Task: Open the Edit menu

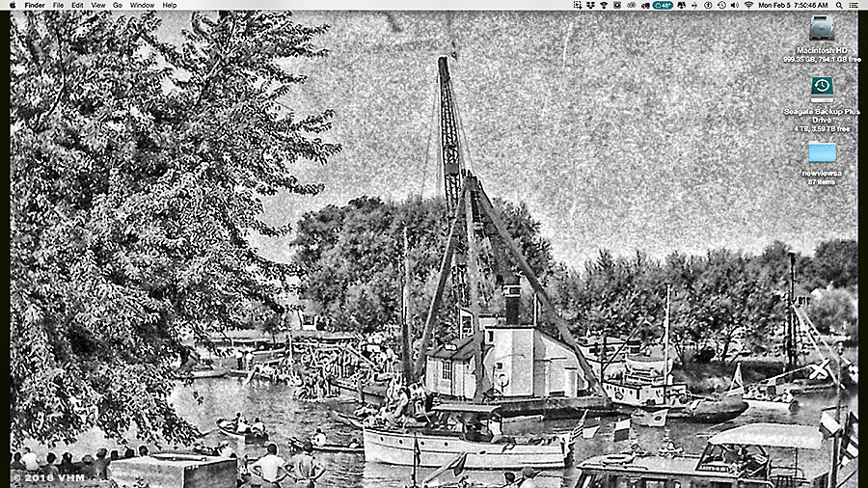Action: pyautogui.click(x=77, y=5)
